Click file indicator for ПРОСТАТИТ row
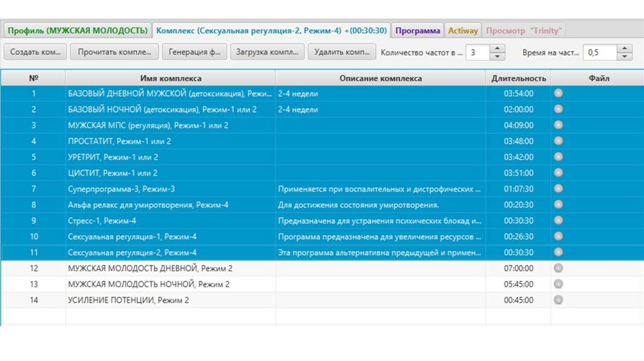 [x=558, y=141]
